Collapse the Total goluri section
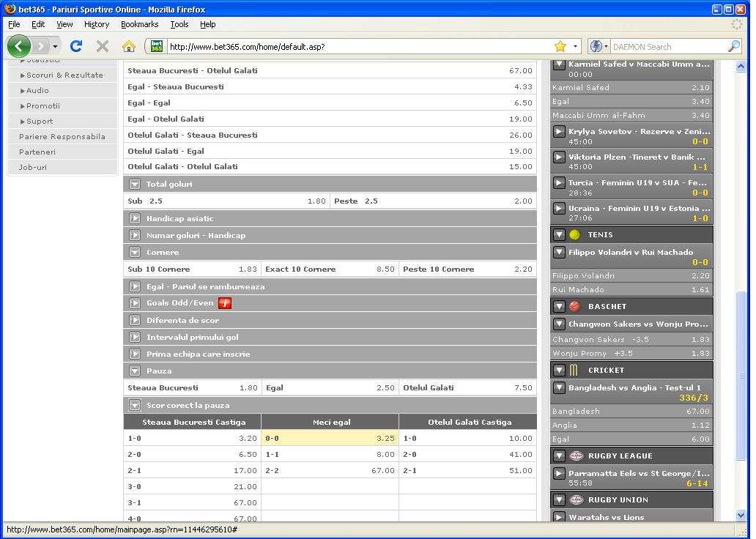Viewport: 756px width, 539px height. point(135,184)
